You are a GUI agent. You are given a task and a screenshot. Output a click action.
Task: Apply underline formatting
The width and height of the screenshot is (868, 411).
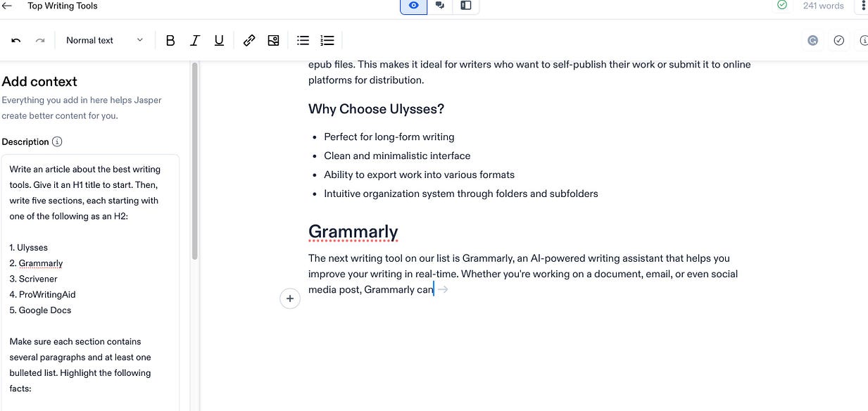[219, 40]
